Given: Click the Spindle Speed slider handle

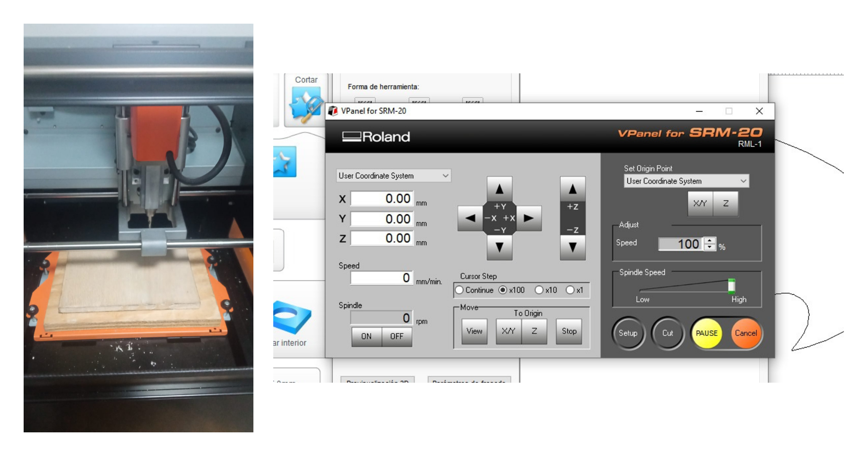Looking at the screenshot, I should pos(731,286).
